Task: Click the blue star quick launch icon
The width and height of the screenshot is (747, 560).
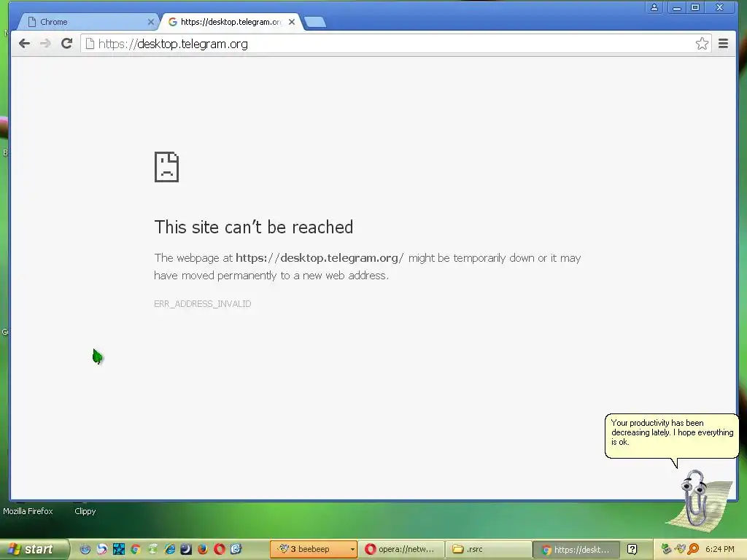Action: point(119,549)
